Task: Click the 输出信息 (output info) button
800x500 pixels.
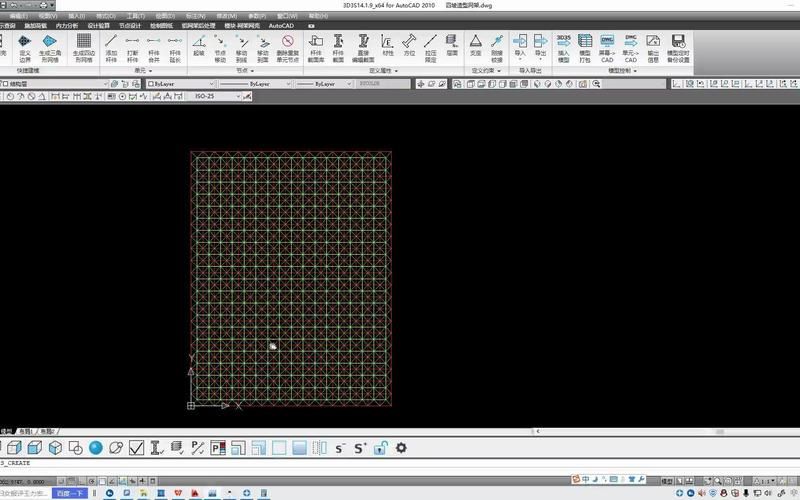Action: point(653,46)
